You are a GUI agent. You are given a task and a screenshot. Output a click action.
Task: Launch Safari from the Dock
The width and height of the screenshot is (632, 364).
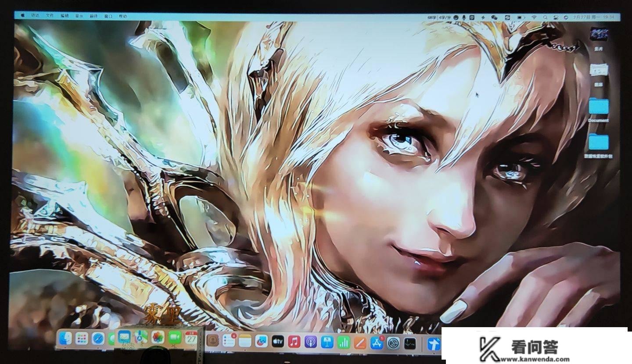tap(98, 338)
